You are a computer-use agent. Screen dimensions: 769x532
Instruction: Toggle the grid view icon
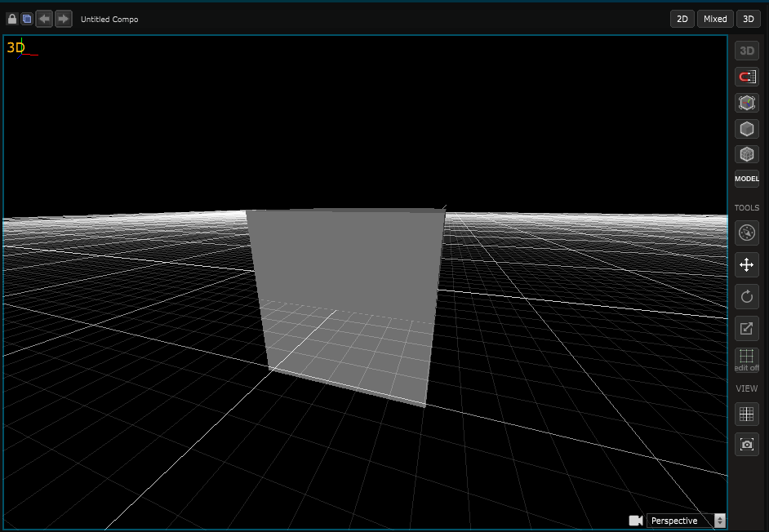[x=747, y=415]
